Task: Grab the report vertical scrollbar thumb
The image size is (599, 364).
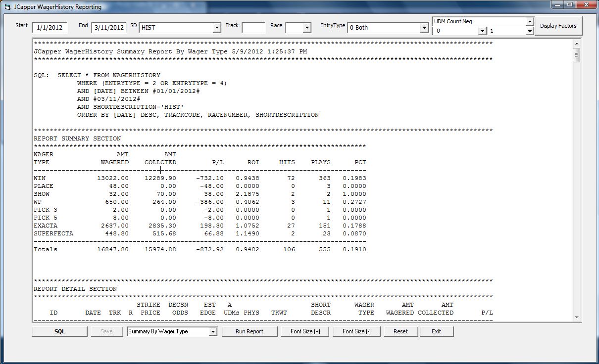Action: click(577, 55)
